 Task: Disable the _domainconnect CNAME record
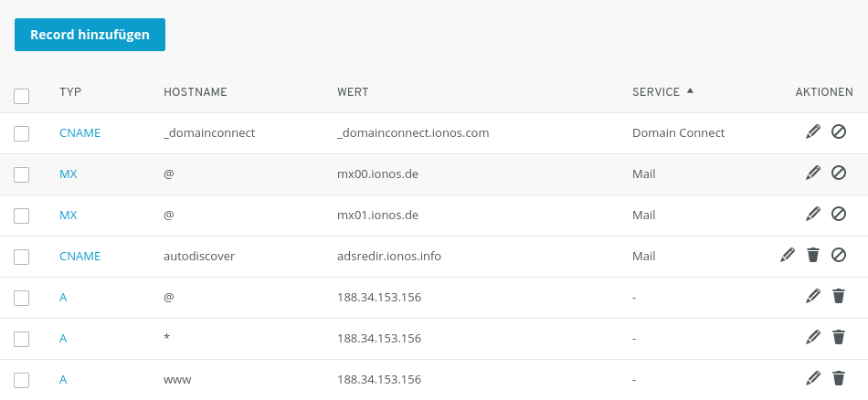[839, 132]
